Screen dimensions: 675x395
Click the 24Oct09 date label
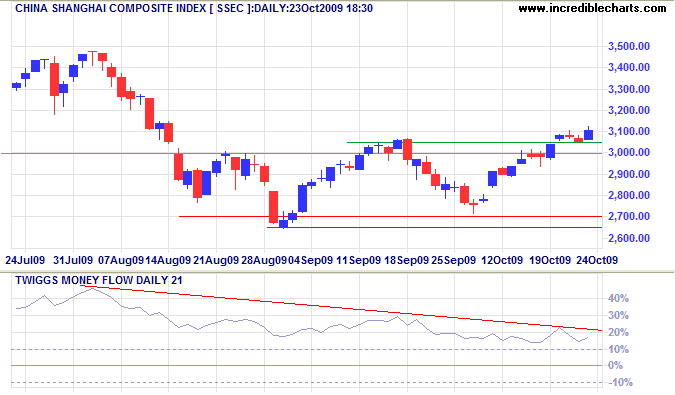(597, 260)
